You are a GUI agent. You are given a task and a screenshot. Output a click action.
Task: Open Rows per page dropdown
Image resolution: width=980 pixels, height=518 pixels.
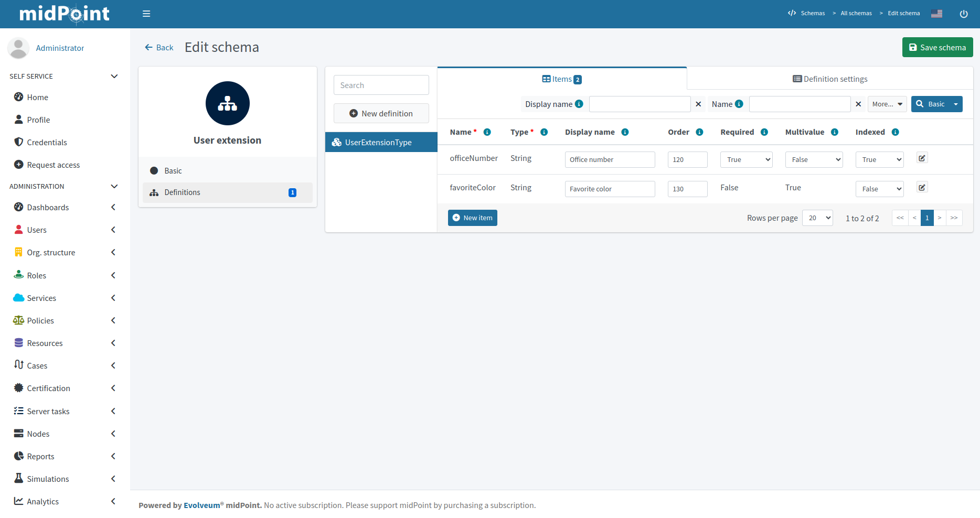click(817, 218)
